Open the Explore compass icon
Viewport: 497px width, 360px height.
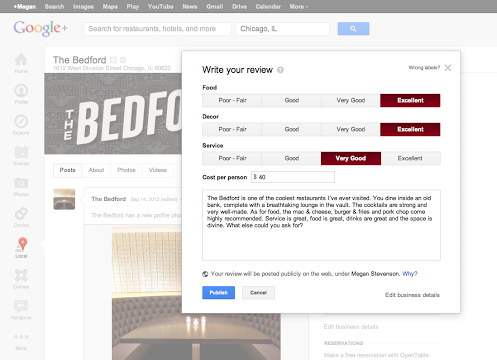(21, 121)
